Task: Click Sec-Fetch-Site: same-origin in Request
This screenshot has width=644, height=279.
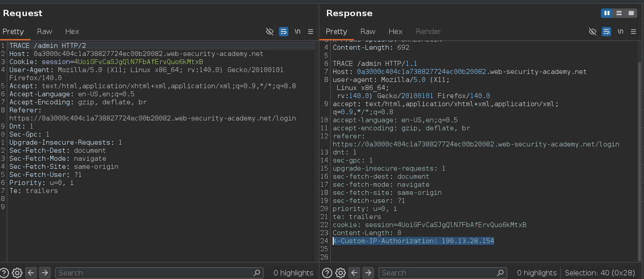Action: (64, 167)
